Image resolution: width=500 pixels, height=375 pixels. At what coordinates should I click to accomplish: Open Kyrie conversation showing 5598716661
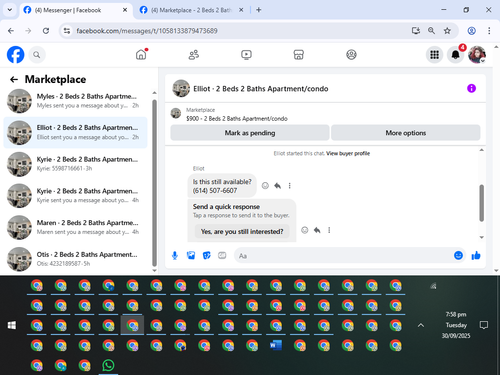(75, 164)
